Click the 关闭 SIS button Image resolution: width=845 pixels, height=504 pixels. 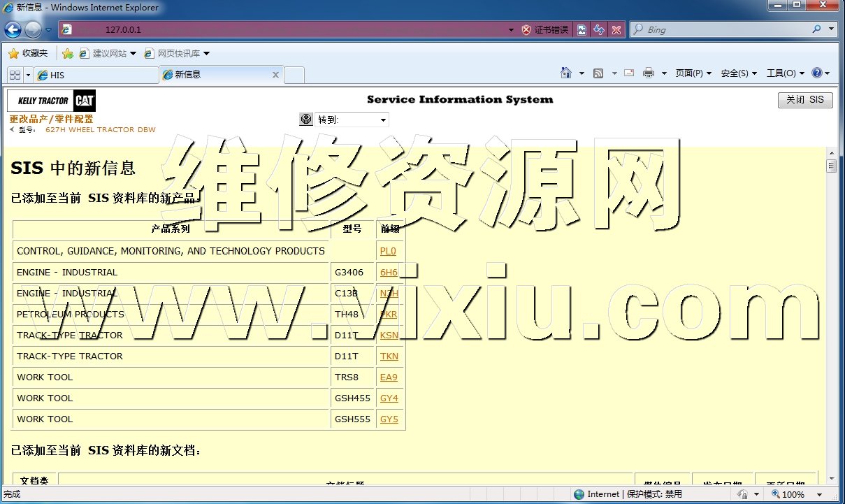point(805,100)
